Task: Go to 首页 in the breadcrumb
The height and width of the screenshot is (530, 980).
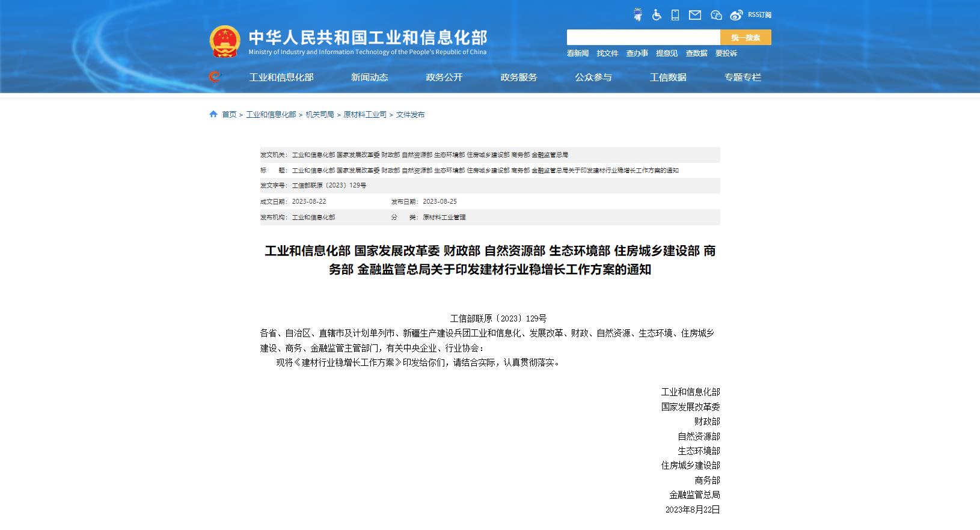Action: tap(229, 115)
